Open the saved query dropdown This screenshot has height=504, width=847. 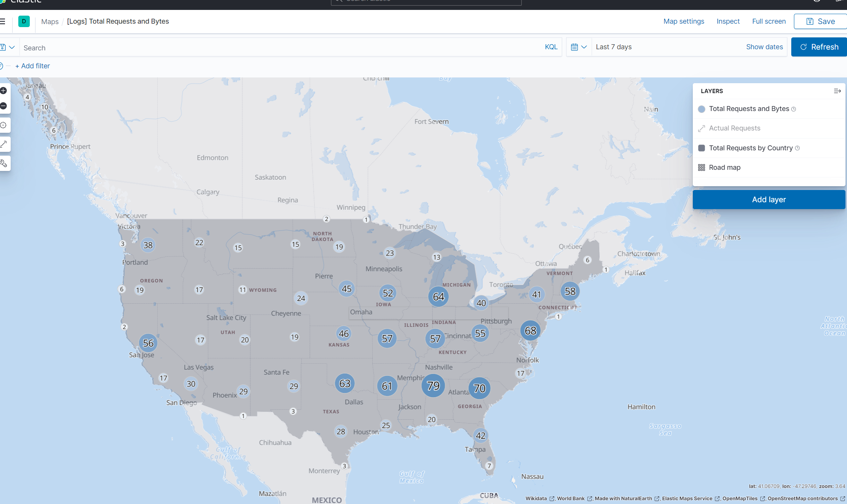(x=8, y=47)
